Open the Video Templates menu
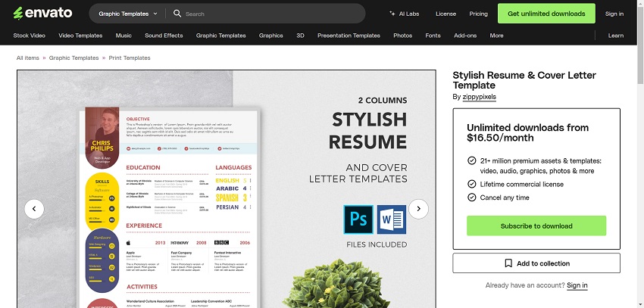Viewport: 644px width, 308px height. click(x=80, y=36)
